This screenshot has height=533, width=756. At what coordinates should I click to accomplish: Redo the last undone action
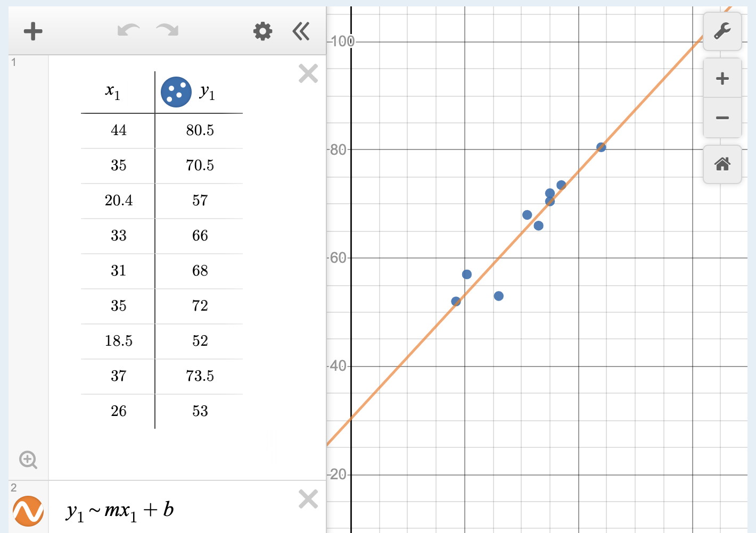click(x=167, y=30)
